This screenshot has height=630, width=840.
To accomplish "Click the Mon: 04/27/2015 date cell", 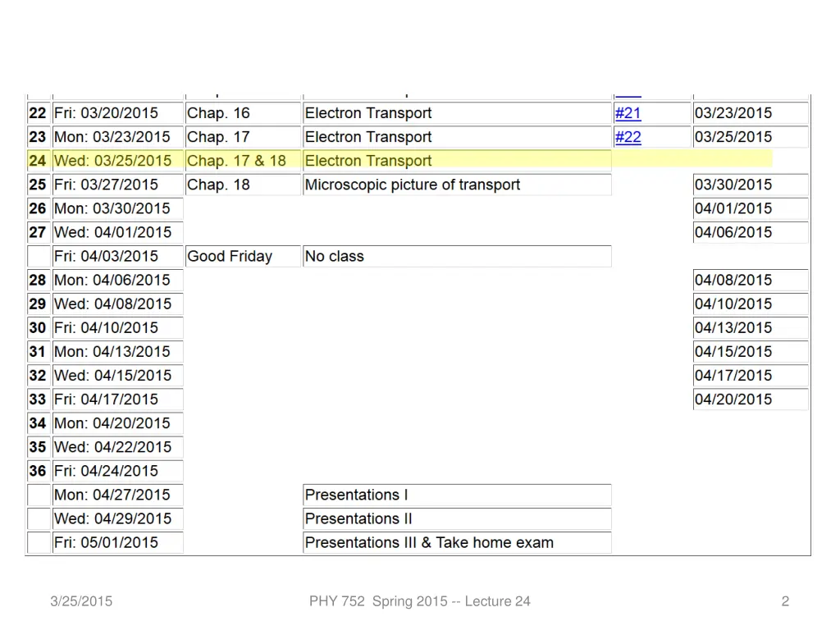I will coord(118,495).
